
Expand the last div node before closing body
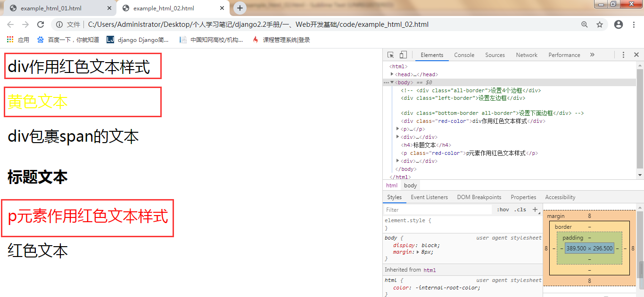(x=398, y=161)
